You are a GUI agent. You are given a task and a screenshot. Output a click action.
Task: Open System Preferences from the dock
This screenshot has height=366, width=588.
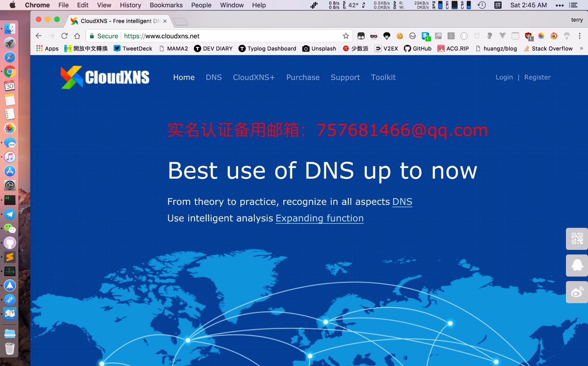[10, 186]
